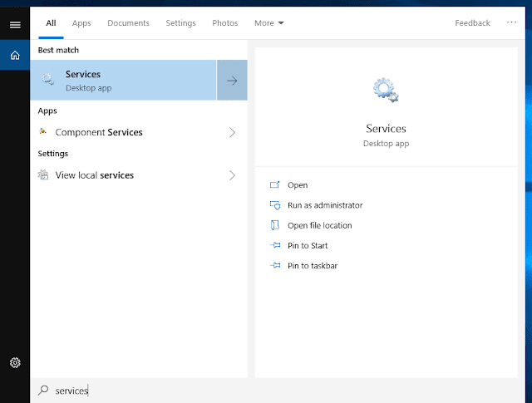
Task: Click the Feedback link
Action: point(472,23)
